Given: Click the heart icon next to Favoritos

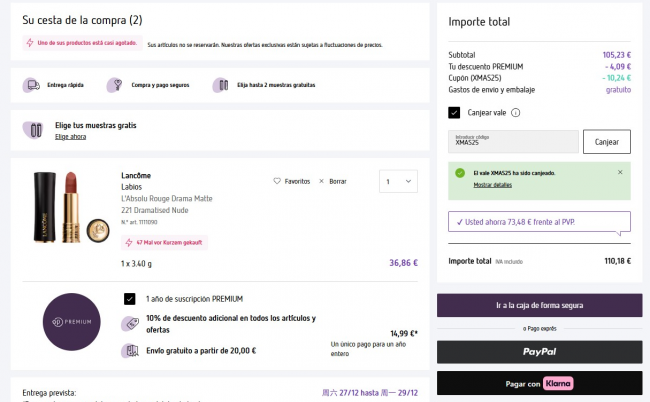Looking at the screenshot, I should (x=277, y=181).
